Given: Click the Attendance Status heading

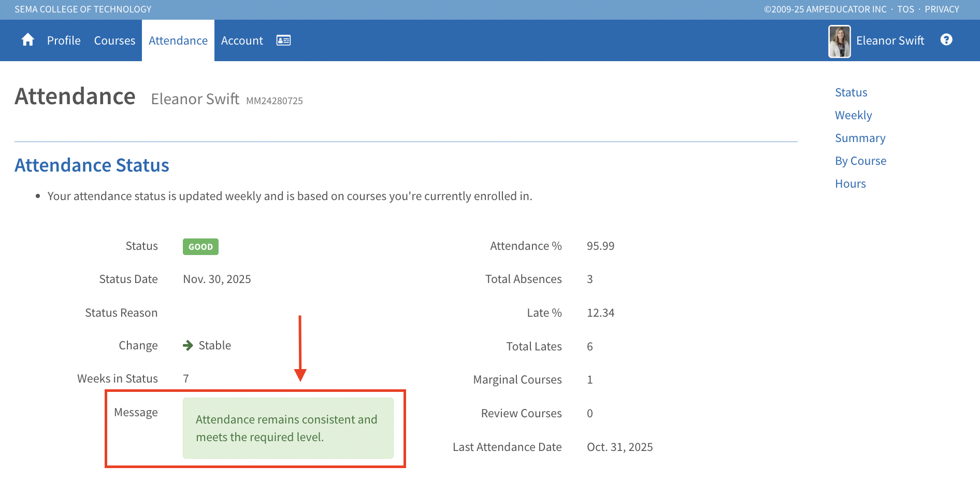Looking at the screenshot, I should (92, 165).
